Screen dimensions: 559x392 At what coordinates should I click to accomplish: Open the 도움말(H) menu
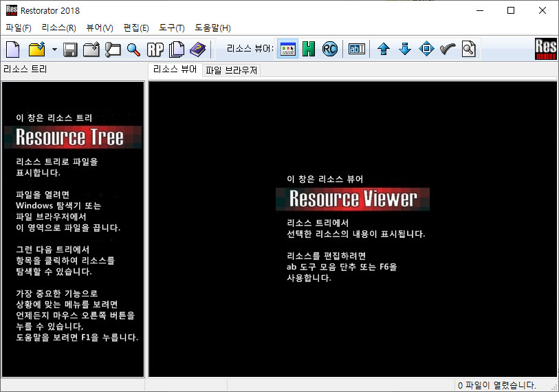213,28
